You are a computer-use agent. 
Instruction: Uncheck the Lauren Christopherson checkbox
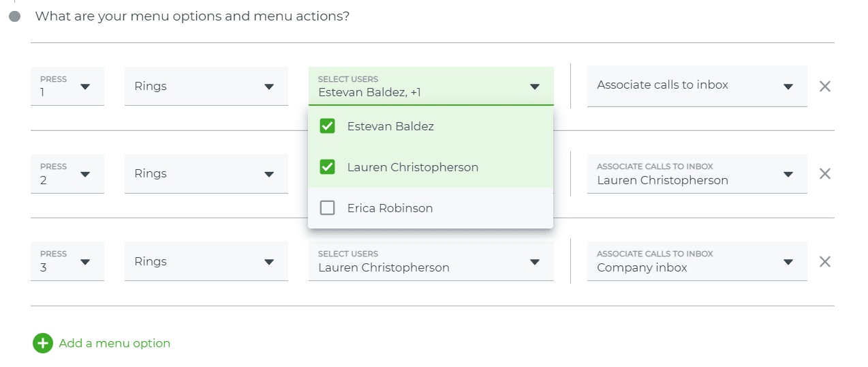(x=327, y=167)
